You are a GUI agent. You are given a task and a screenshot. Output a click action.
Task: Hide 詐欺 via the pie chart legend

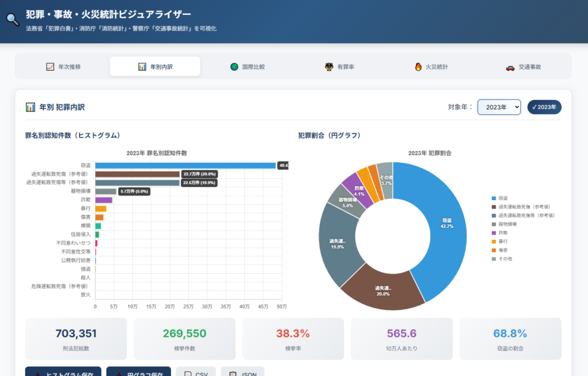[502, 232]
